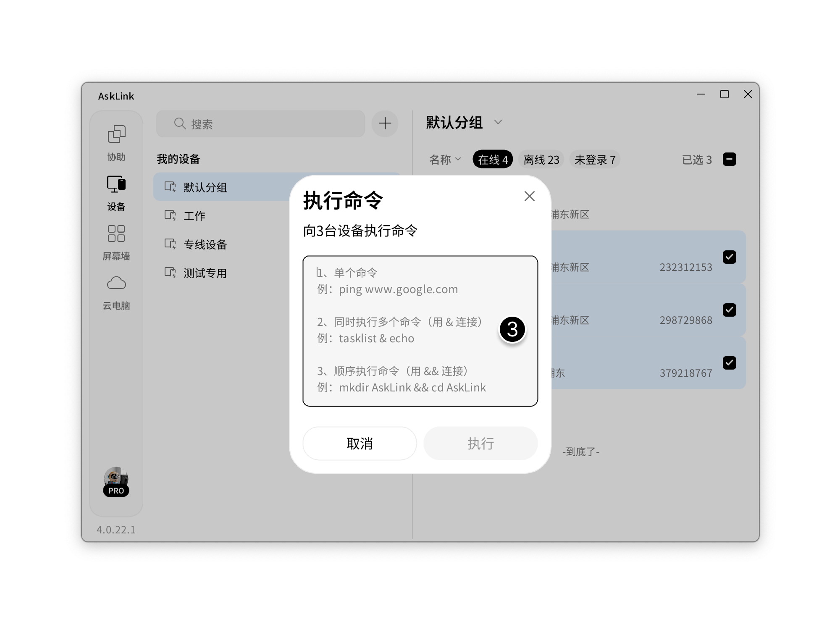Click the group icon beside 默认分组
Screen dimensions: 840x630
[169, 188]
